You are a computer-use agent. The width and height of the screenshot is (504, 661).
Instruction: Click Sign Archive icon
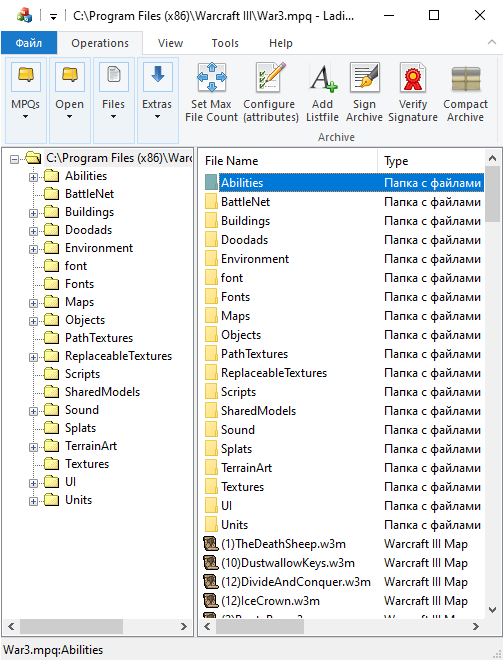(x=365, y=78)
